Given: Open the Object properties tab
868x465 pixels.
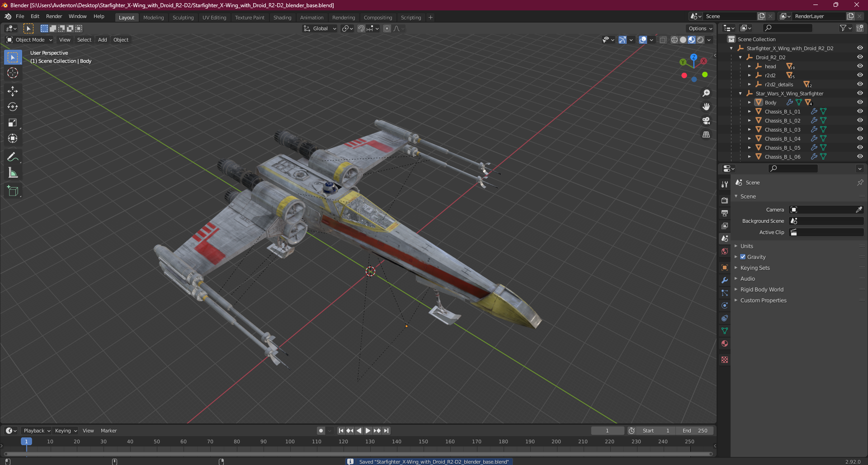Looking at the screenshot, I should [x=725, y=268].
